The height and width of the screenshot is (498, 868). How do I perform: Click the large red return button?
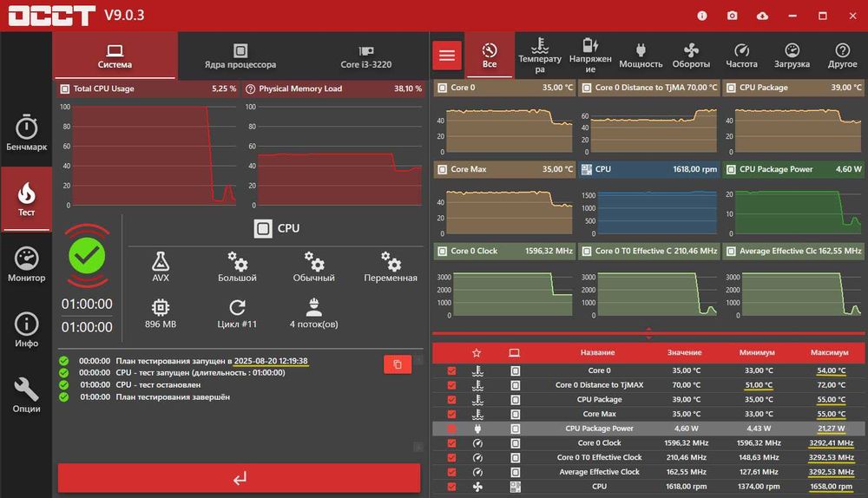(x=240, y=478)
